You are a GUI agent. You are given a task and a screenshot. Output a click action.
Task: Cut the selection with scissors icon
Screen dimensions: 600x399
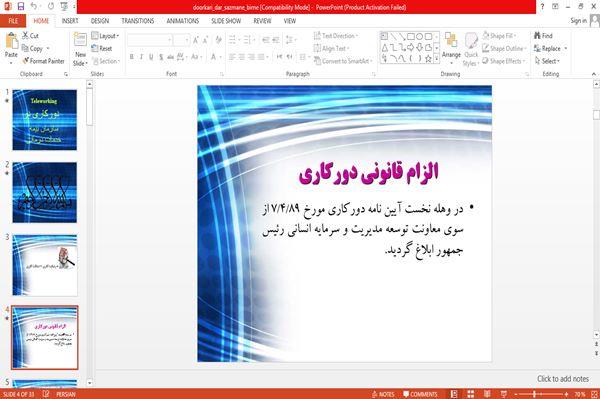(30, 36)
